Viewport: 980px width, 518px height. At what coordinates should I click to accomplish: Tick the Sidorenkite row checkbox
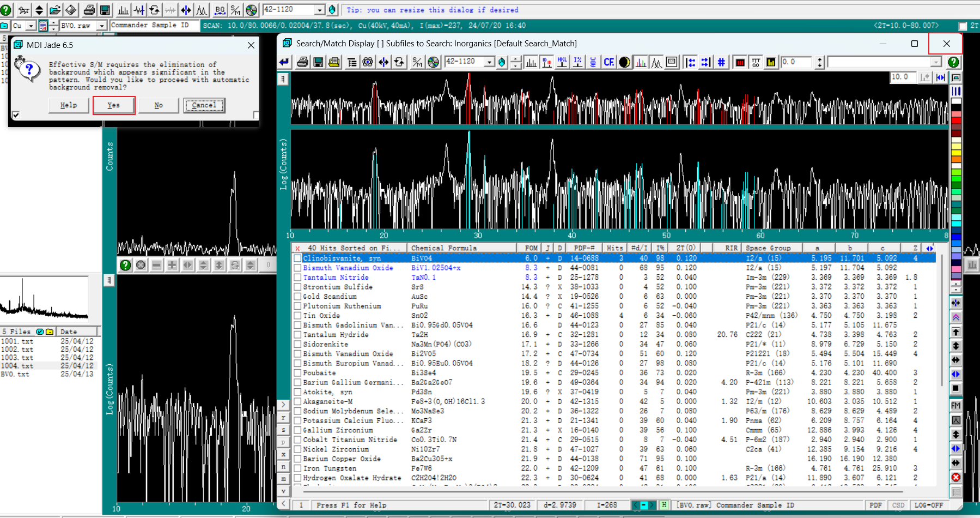[297, 344]
